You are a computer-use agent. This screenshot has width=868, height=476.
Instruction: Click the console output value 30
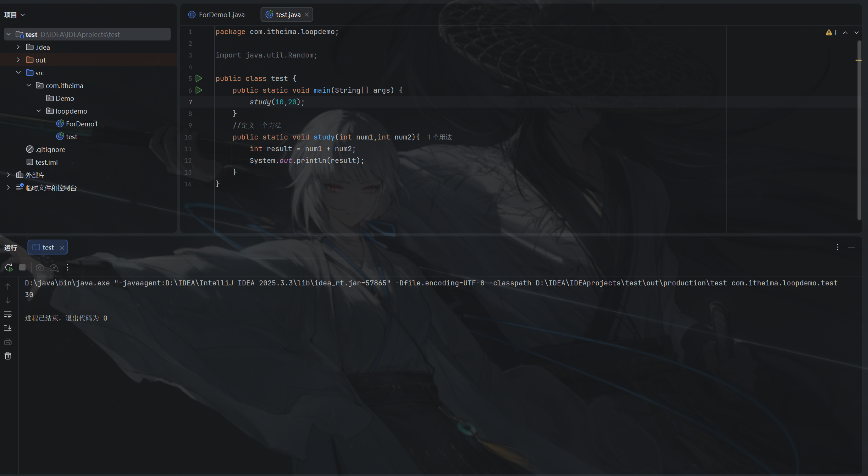(x=29, y=295)
